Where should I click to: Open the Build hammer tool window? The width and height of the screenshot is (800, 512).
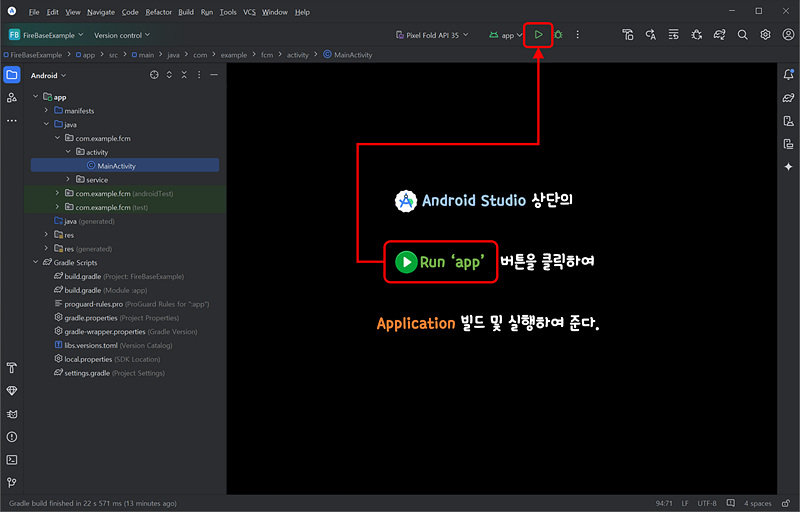tap(12, 368)
